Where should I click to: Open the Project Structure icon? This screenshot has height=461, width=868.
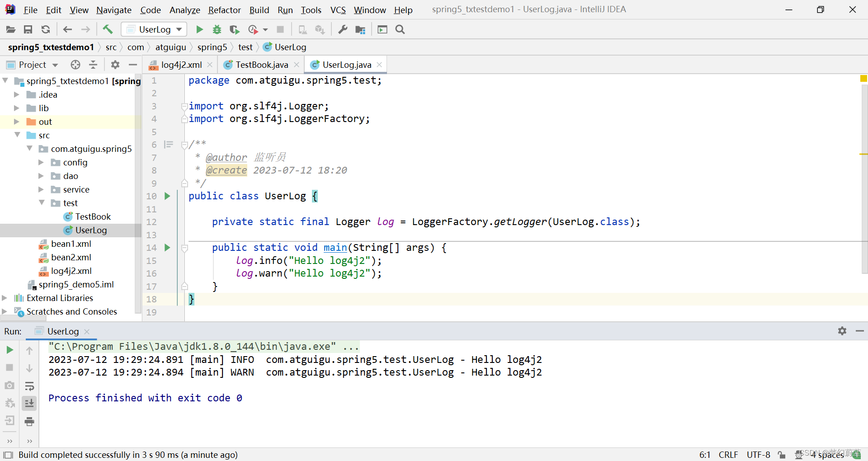(x=360, y=29)
